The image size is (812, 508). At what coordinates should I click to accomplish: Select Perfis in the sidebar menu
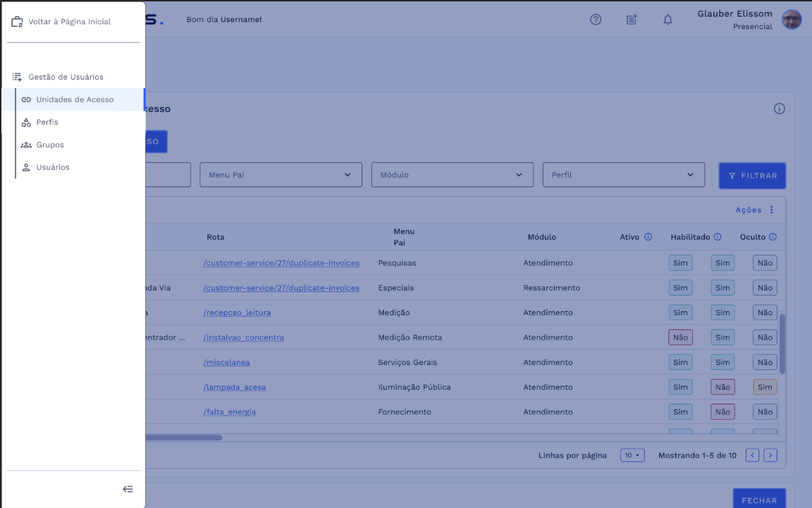47,122
